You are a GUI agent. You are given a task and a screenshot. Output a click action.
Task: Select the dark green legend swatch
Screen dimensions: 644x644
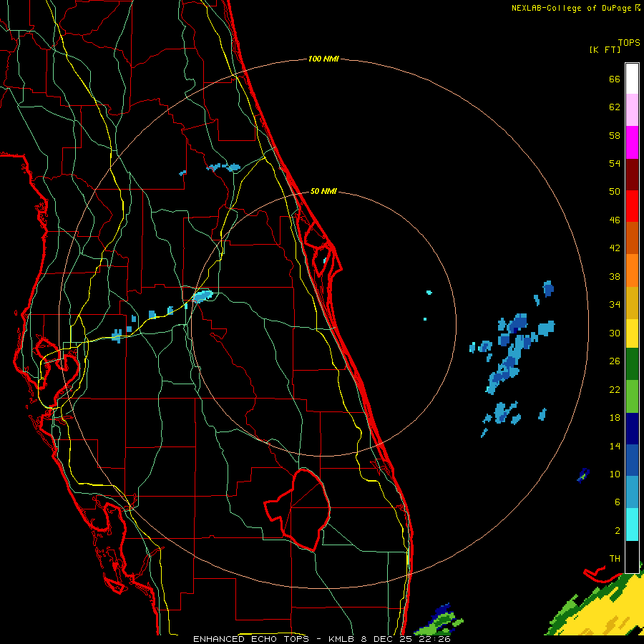(x=632, y=364)
